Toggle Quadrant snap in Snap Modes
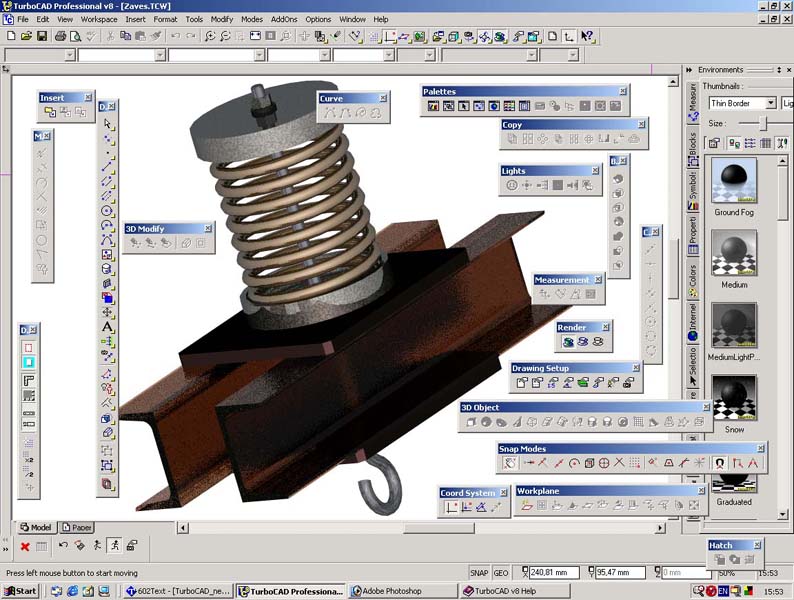 [x=604, y=463]
